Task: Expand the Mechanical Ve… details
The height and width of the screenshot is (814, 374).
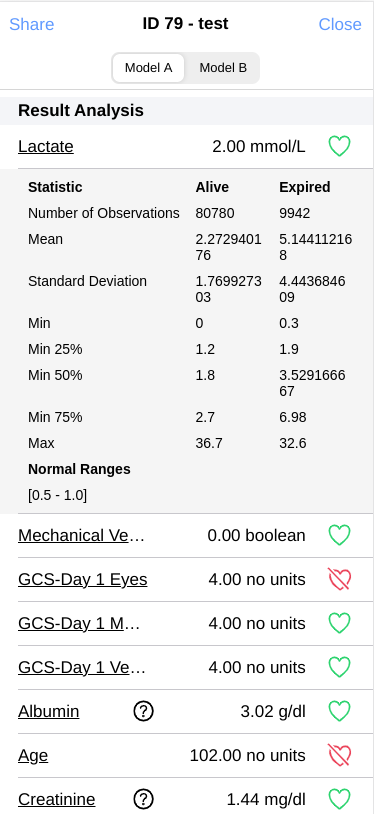Action: click(x=82, y=535)
